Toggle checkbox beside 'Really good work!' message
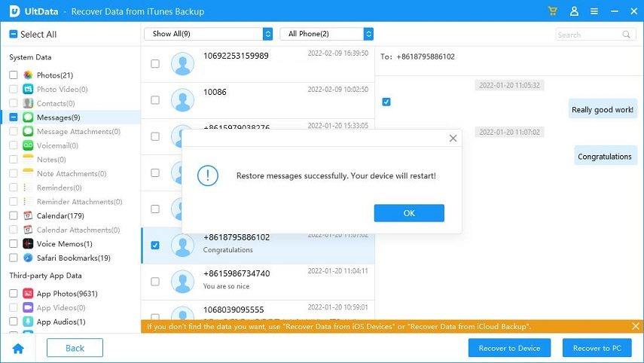The image size is (644, 363). pyautogui.click(x=386, y=102)
